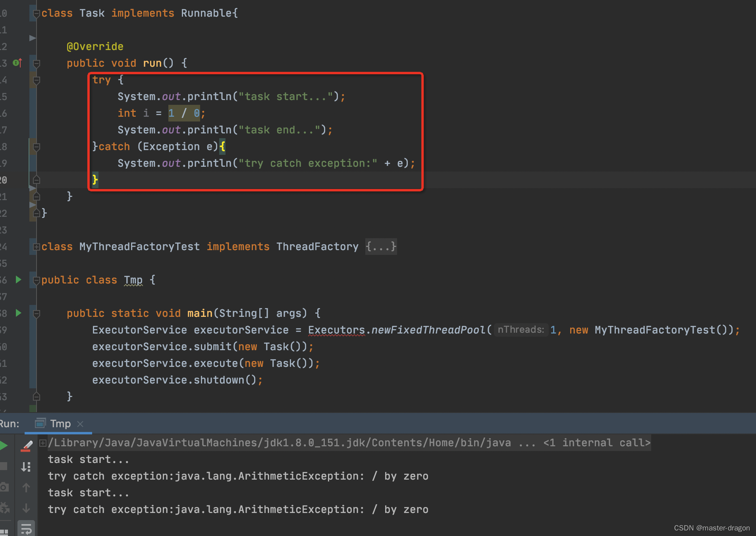The width and height of the screenshot is (756, 536).
Task: Click the 'newFixedThreadPool' method call
Action: click(x=428, y=330)
